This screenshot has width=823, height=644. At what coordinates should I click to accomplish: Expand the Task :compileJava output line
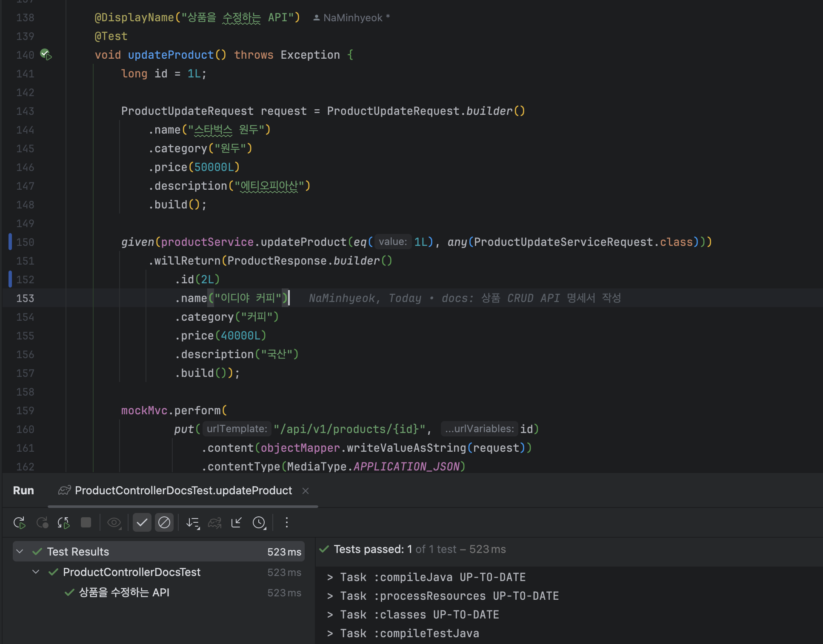coord(330,577)
